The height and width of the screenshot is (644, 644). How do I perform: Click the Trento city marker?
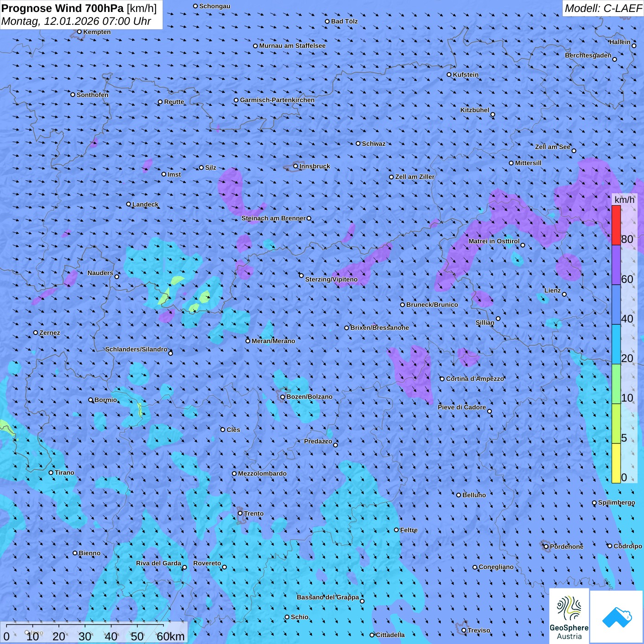240,513
